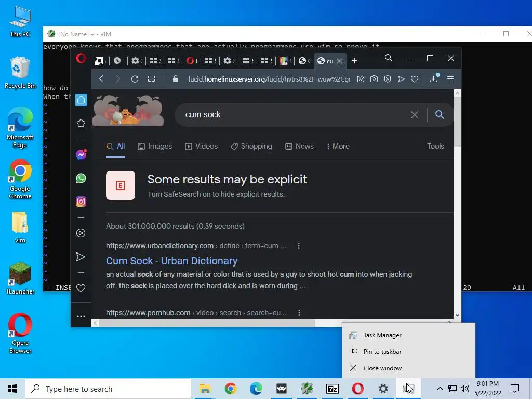Screen dimensions: 532x399
Task: Switch to the Opera 'O' logo tab
Action: 190,61
